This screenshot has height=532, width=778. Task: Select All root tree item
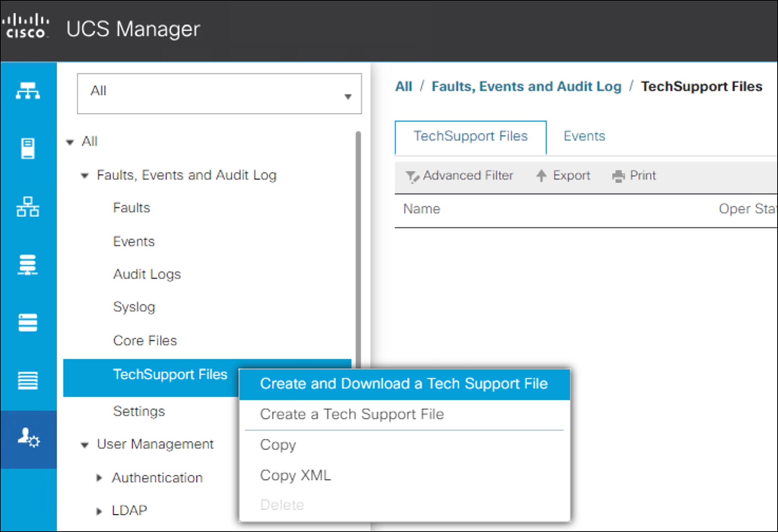(x=89, y=142)
